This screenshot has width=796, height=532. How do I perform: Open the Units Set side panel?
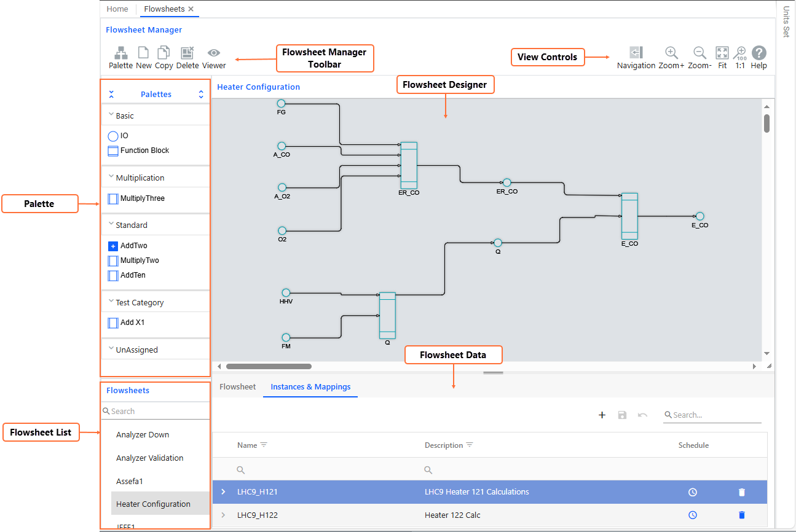[x=786, y=22]
